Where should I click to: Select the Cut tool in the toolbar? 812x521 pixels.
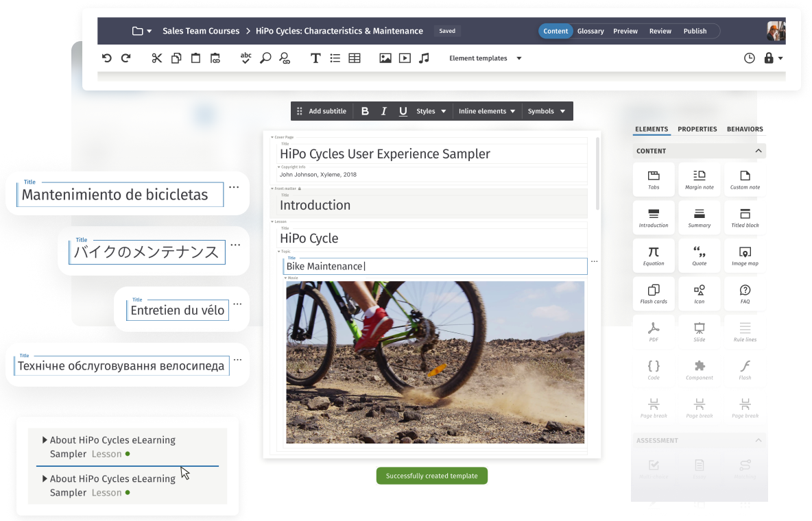[156, 58]
